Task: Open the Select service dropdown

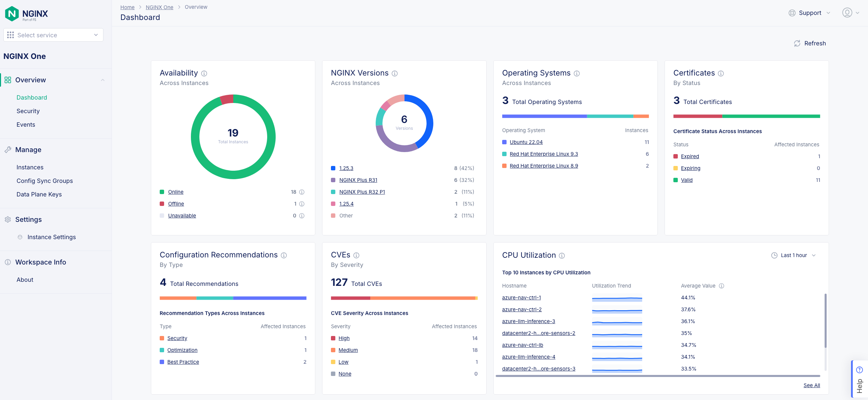Action: pyautogui.click(x=53, y=35)
